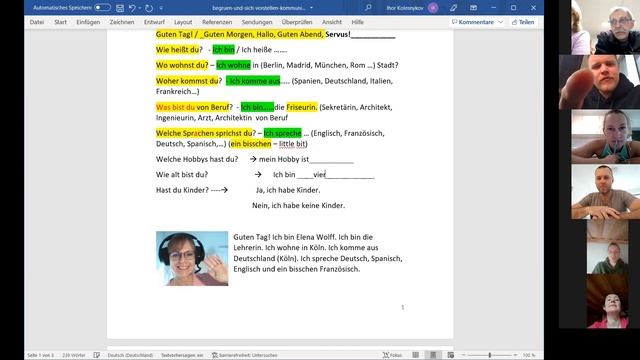Click the Ihor Kolesnykov account avatar
The width and height of the screenshot is (640, 360).
[x=433, y=8]
